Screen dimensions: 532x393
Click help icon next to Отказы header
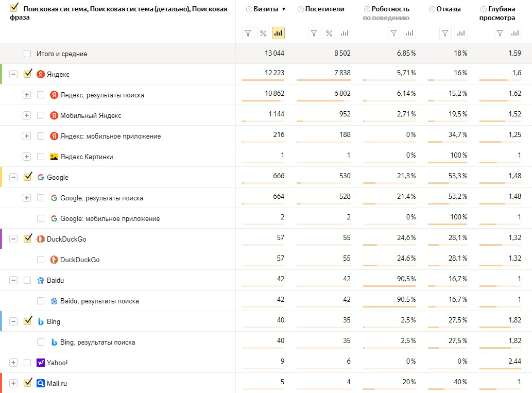pos(432,9)
